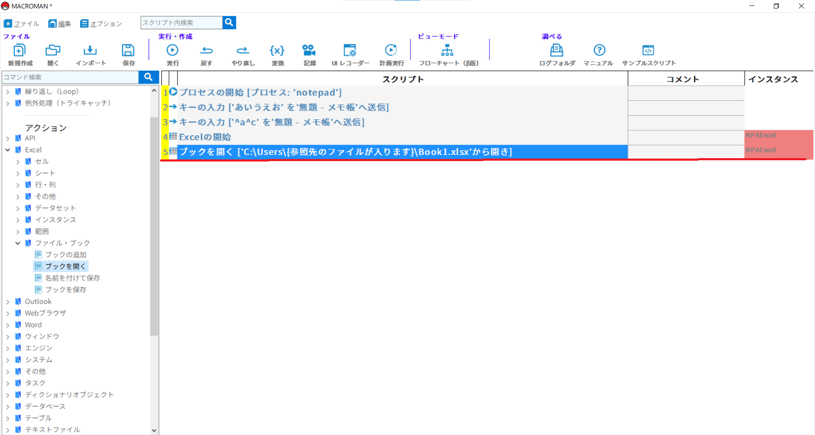
Task: Expand the API tree node
Action: tap(8, 138)
